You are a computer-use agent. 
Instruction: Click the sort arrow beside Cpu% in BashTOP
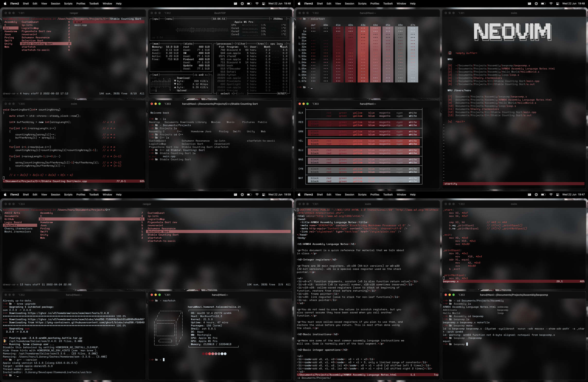(281, 47)
